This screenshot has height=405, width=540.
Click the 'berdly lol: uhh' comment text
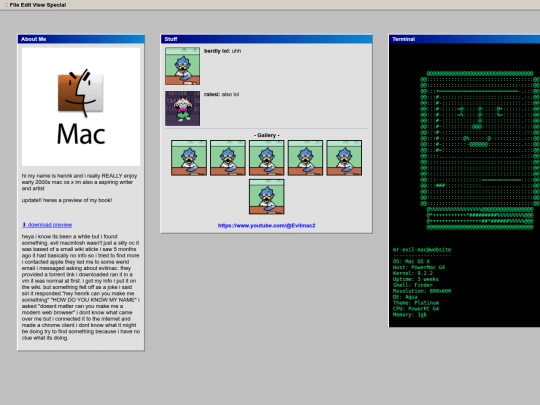pyautogui.click(x=222, y=51)
